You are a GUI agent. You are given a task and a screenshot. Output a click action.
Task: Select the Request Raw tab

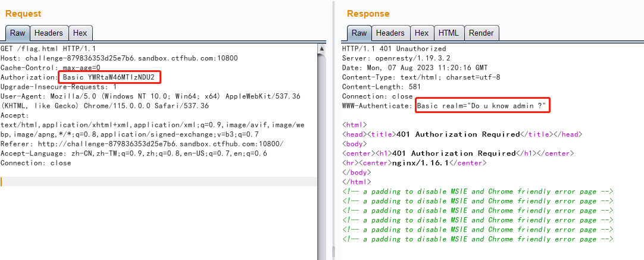18,33
